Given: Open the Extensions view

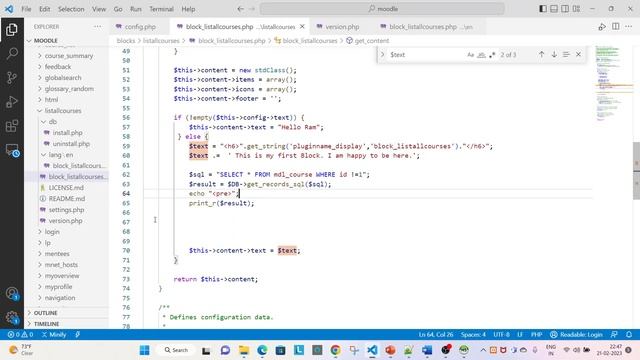Looking at the screenshot, I should click(12, 126).
